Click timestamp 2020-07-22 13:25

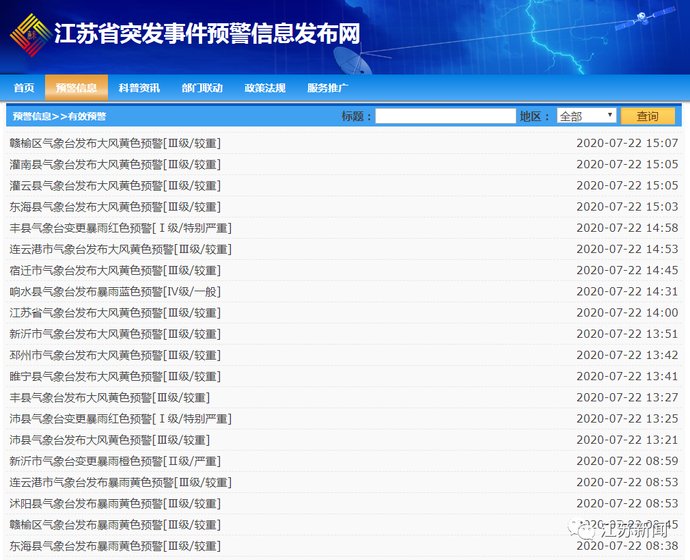(x=627, y=418)
